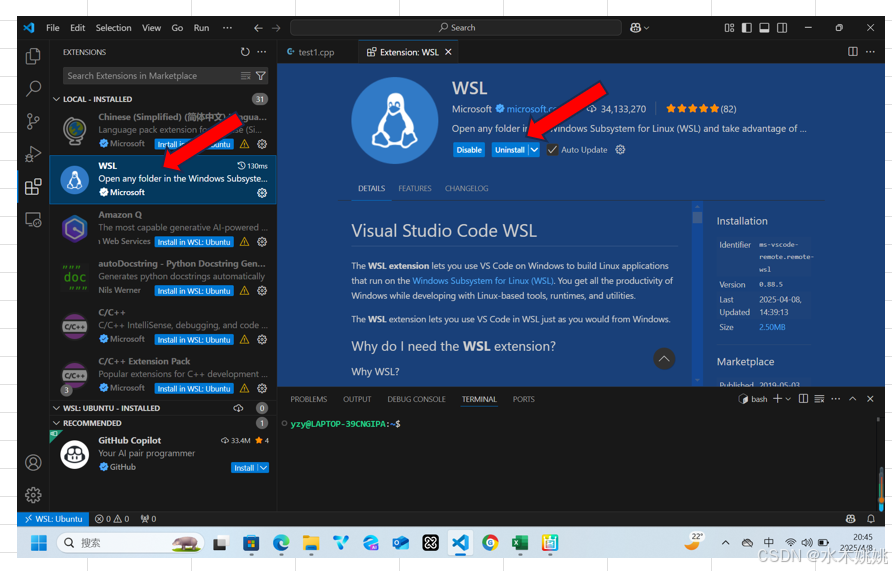Open manage gear for Amazon Q extension

point(262,242)
